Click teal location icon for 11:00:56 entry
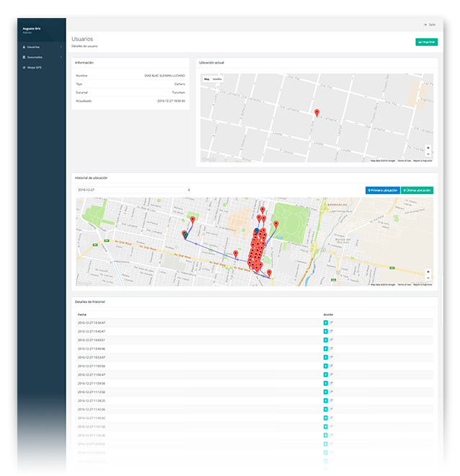 coord(326,366)
